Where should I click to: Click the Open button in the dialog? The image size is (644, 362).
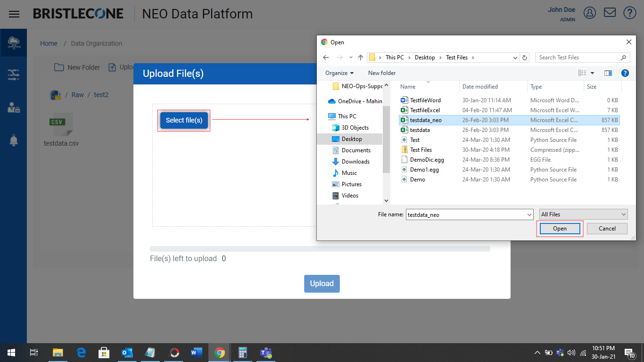click(560, 229)
